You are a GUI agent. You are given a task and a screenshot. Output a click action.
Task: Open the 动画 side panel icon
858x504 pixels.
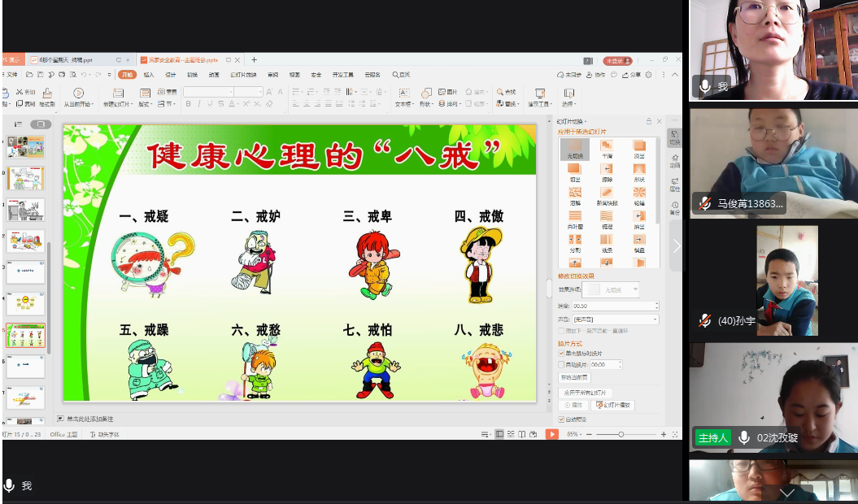click(674, 160)
